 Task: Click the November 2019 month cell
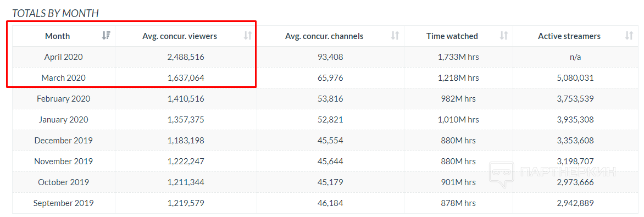[64, 161]
